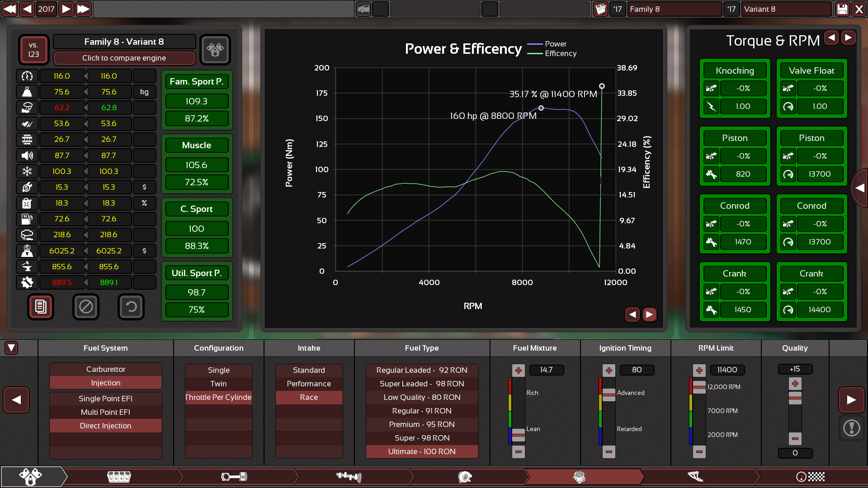Open the exhaust headers tab icon
This screenshot has width=868, height=488.
coord(695,477)
